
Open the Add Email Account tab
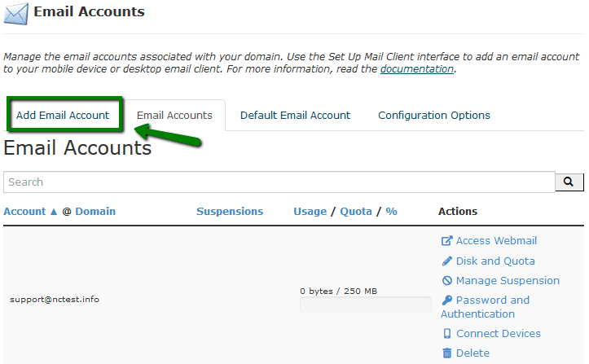coord(63,115)
